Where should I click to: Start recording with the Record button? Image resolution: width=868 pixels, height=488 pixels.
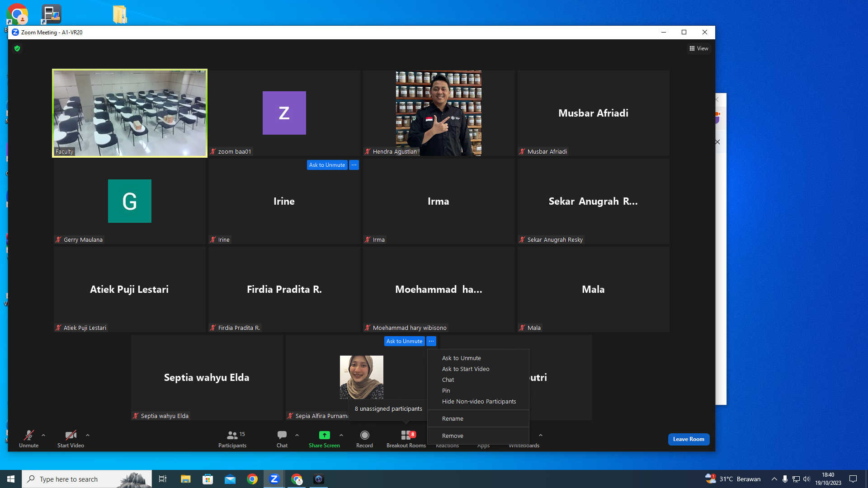coord(364,439)
